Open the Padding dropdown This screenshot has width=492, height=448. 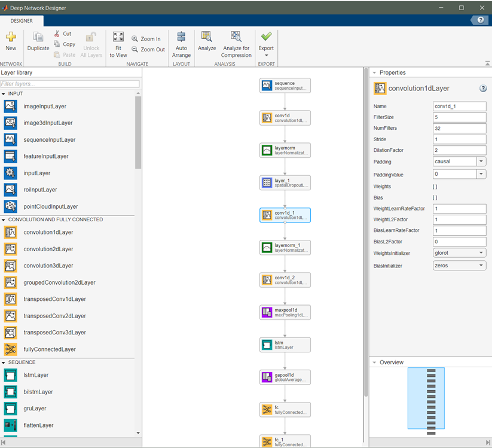481,161
